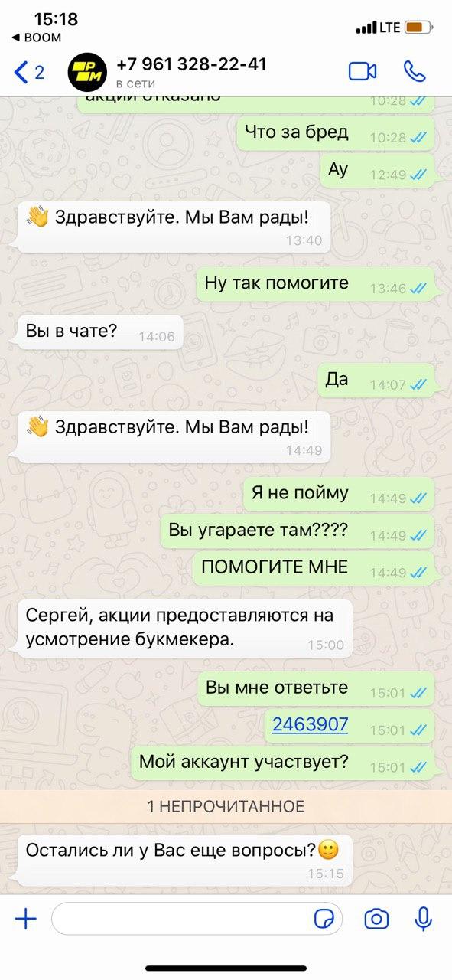Open the camera from the input bar

[376, 919]
